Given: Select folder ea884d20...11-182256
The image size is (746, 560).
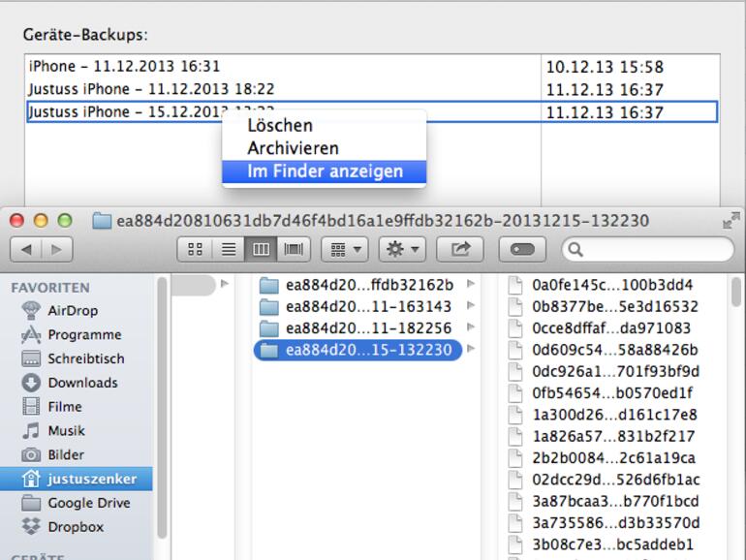Looking at the screenshot, I should click(x=357, y=328).
